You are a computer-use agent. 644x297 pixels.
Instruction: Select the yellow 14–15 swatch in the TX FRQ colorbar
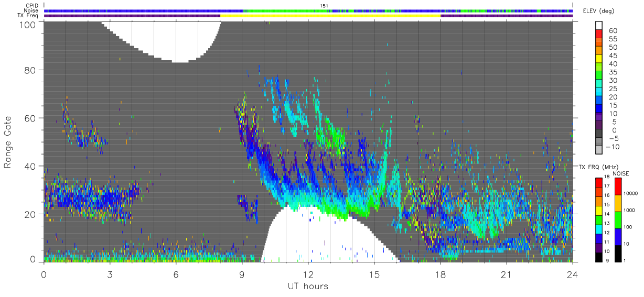coord(598,210)
